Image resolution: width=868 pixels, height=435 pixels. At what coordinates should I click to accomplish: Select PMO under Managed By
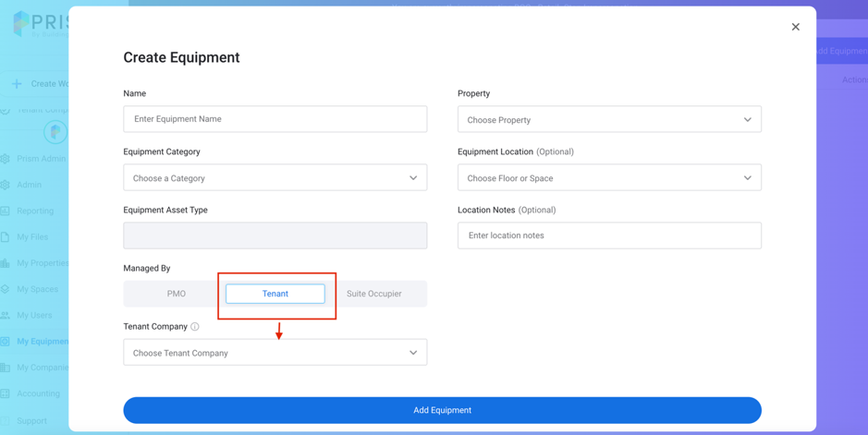point(176,294)
